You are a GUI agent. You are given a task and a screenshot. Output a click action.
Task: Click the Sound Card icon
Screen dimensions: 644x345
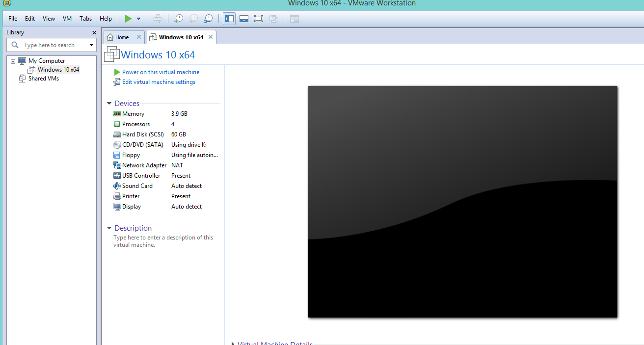pos(117,186)
